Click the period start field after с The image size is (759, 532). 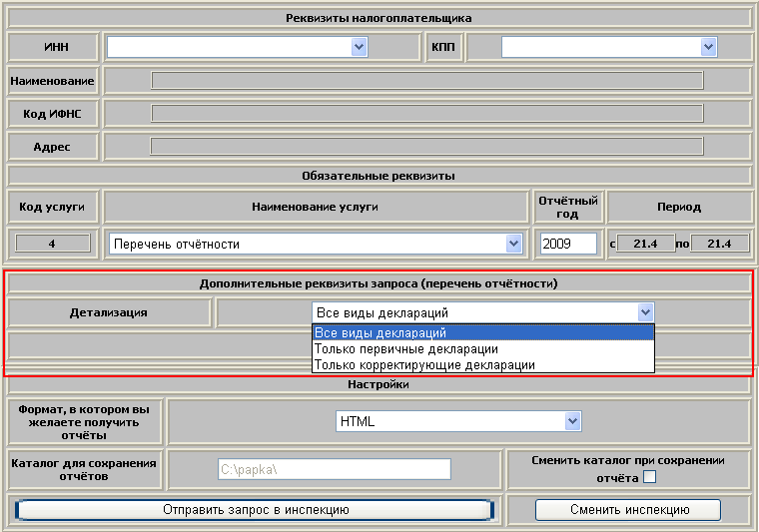(x=645, y=244)
